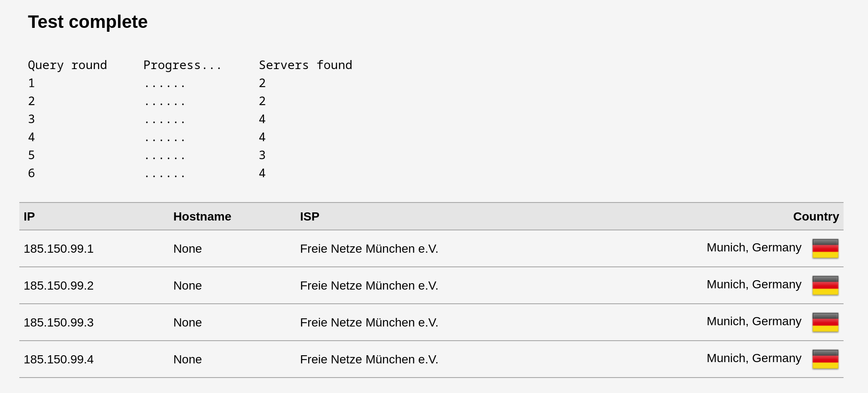Click the Servers found header text

[x=305, y=65]
